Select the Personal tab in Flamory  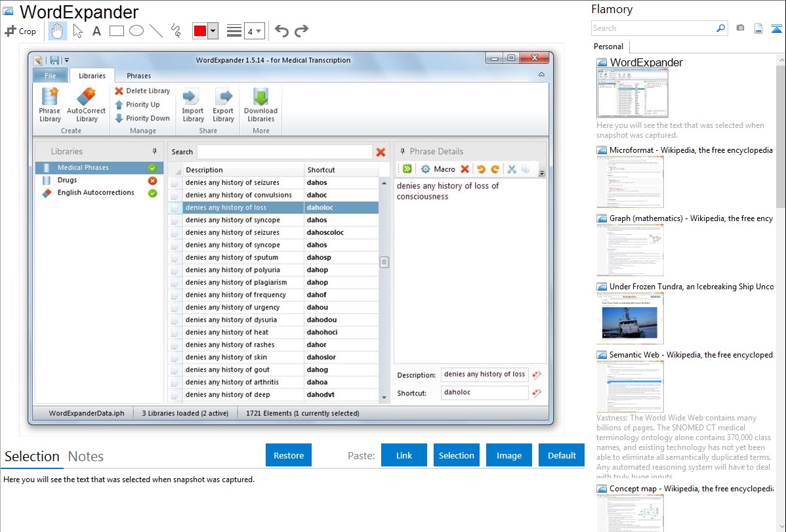coord(609,47)
